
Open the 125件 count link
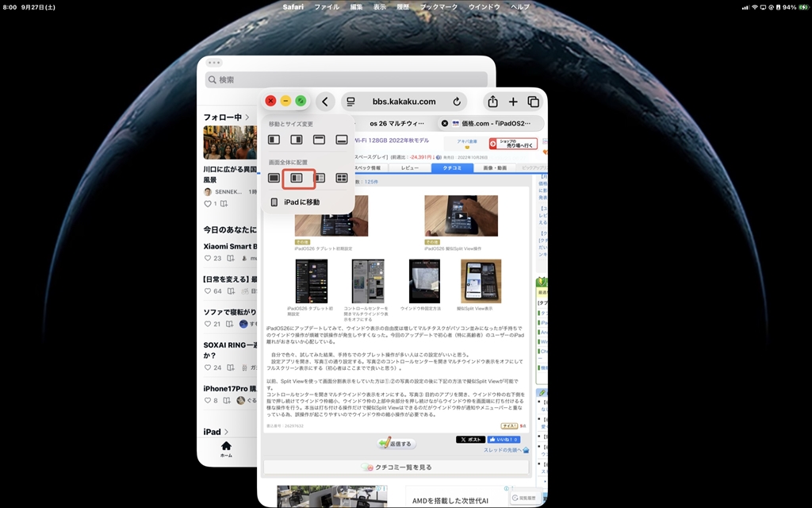371,182
